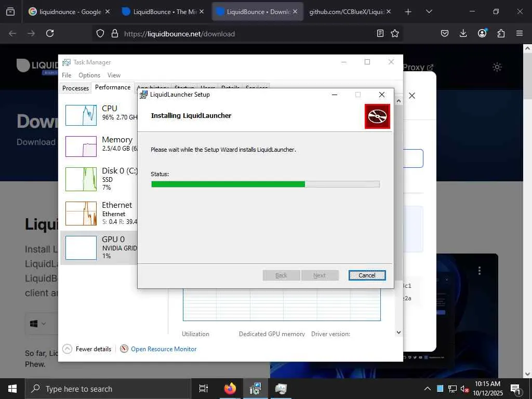Open Resource Monitor link
This screenshot has height=399, width=532.
pyautogui.click(x=164, y=349)
